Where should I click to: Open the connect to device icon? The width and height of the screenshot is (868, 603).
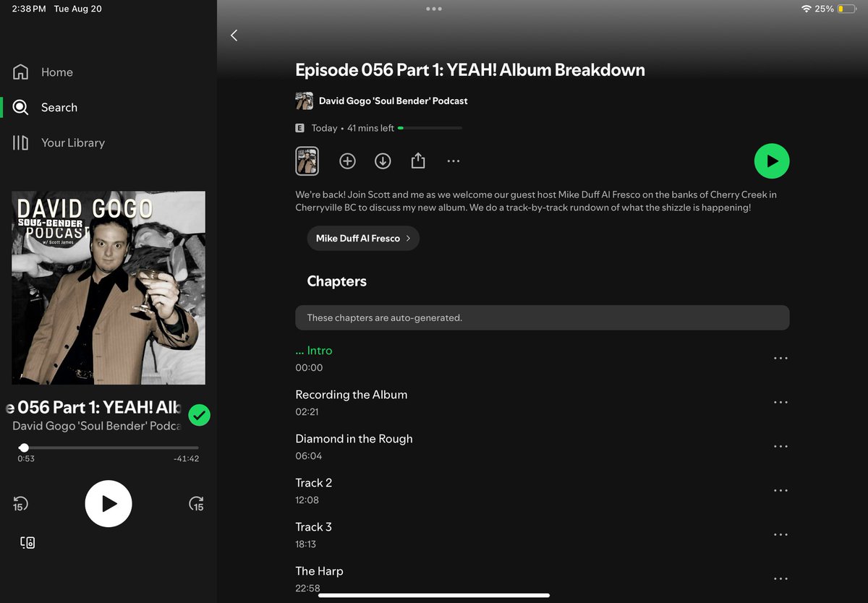point(27,543)
